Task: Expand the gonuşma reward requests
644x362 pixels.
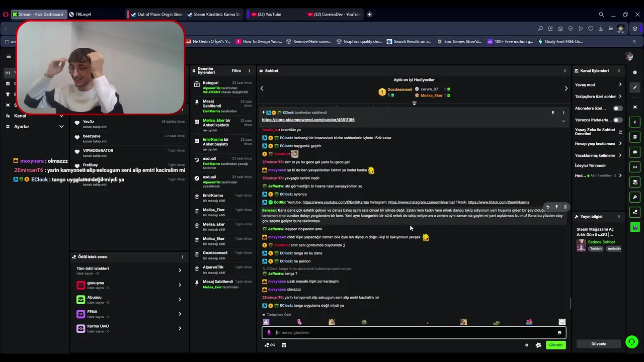Action: tap(180, 285)
